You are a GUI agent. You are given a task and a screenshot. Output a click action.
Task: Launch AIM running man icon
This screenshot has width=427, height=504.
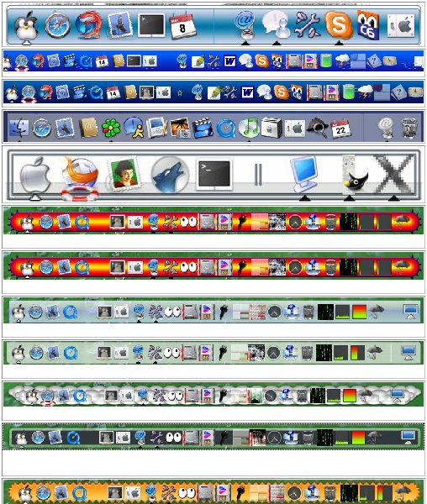134,128
